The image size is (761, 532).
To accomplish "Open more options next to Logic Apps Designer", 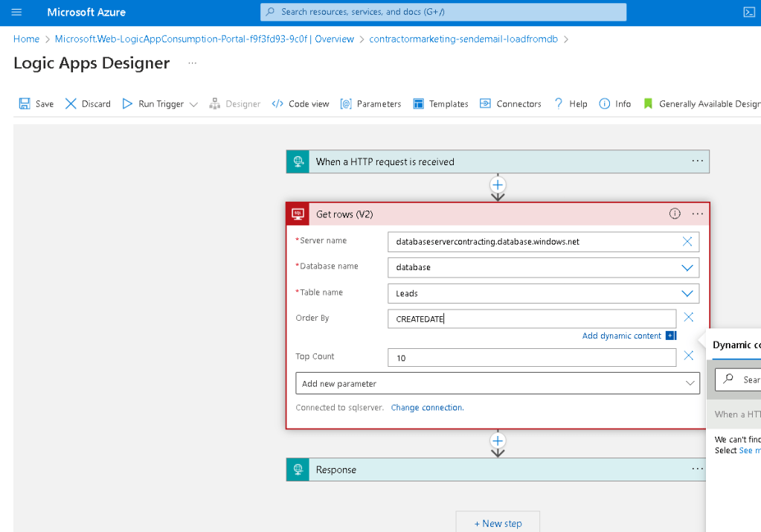I will 193,63.
